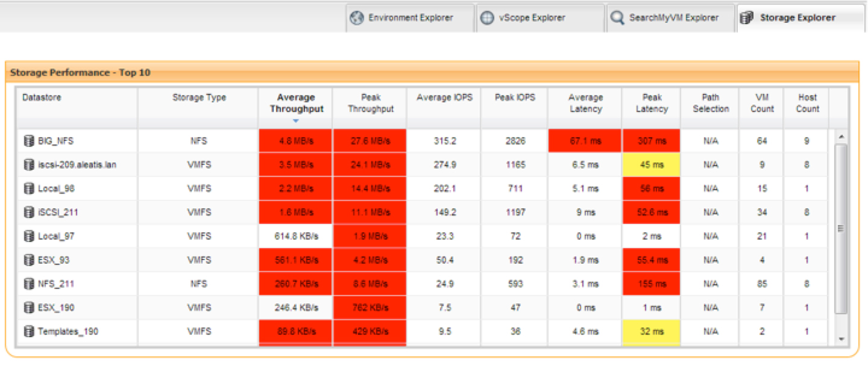Click the vScope Explorer globe icon
This screenshot has width=868, height=366.
487,18
